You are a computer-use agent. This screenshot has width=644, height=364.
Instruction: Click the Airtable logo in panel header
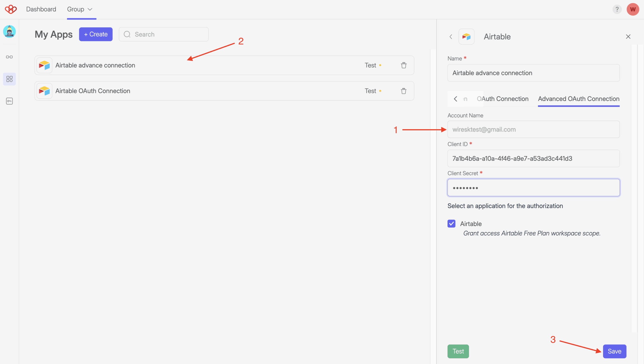tap(466, 37)
